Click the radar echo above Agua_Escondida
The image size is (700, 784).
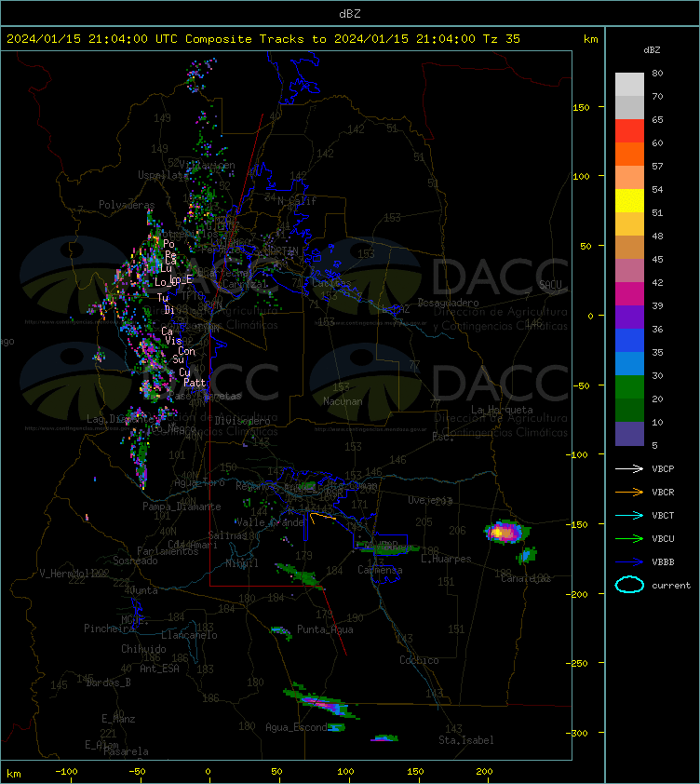pos(320,700)
